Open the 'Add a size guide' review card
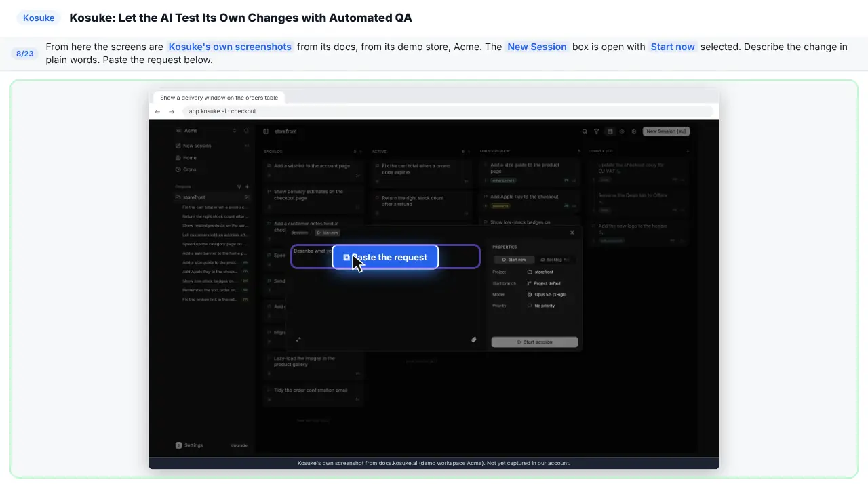The height and width of the screenshot is (488, 868). (530, 172)
